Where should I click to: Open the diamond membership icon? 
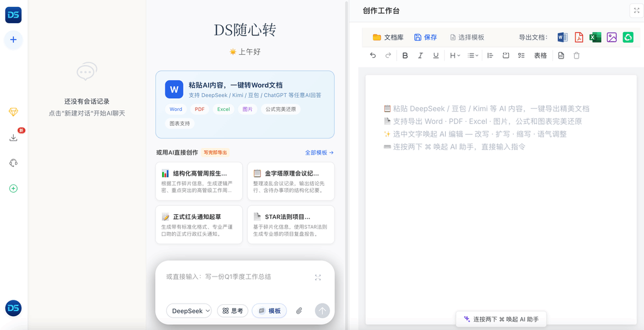13,112
